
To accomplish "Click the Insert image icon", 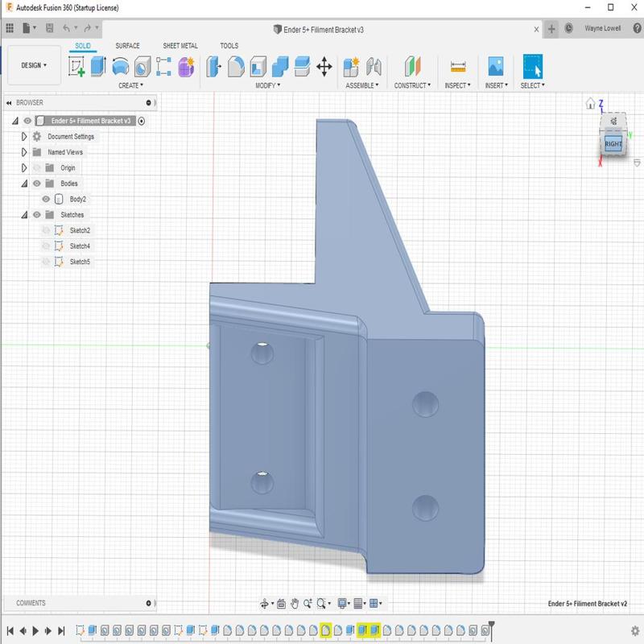I will [x=496, y=67].
